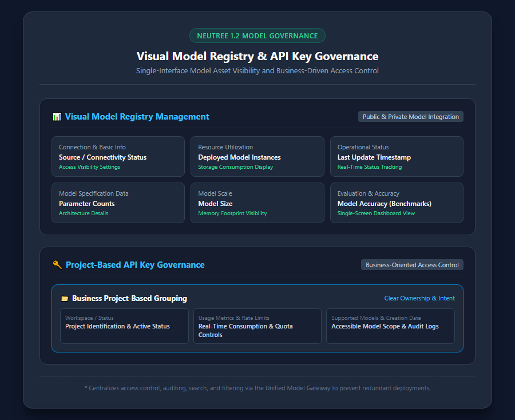The image size is (515, 420).
Task: Open the Last Update Timestamp card
Action: click(397, 157)
